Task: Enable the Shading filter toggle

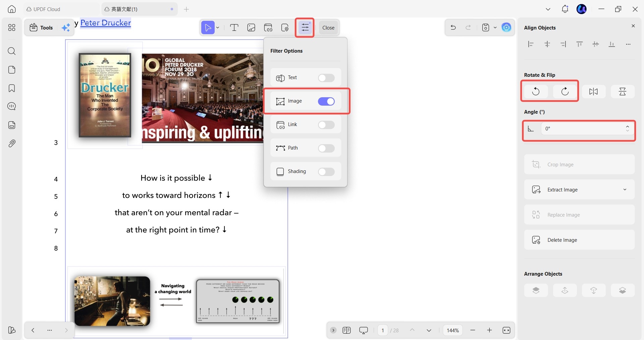Action: point(326,172)
